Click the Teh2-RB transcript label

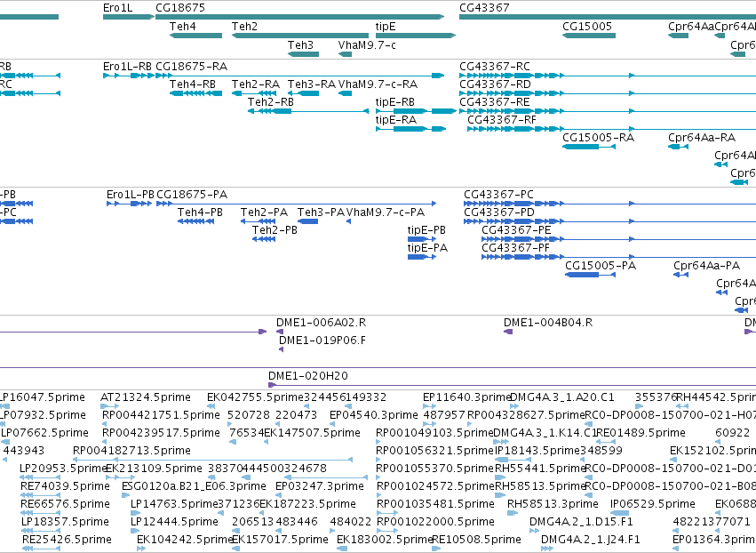(x=271, y=102)
